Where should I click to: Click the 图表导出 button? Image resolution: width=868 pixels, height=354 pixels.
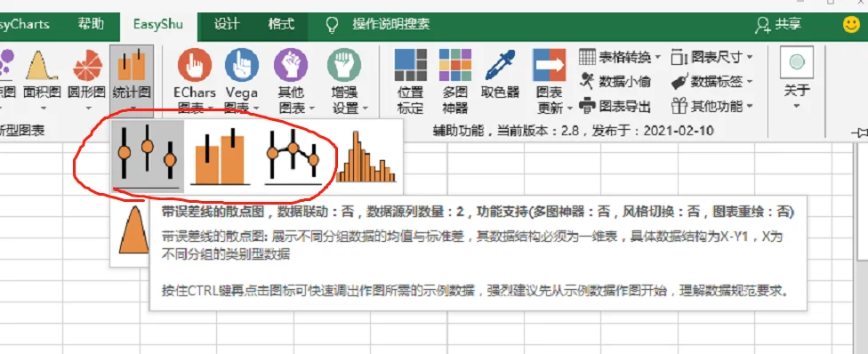click(x=615, y=106)
